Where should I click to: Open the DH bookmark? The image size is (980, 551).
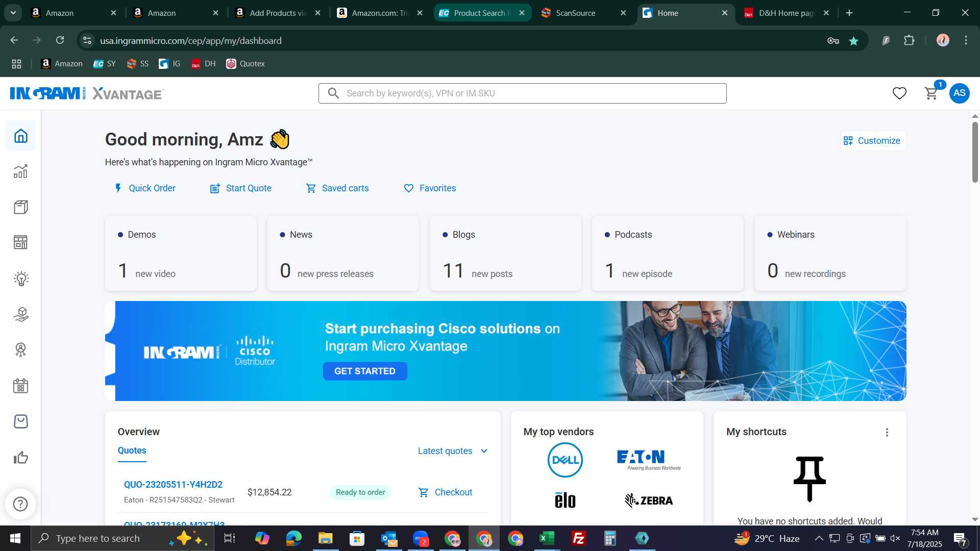[x=203, y=64]
